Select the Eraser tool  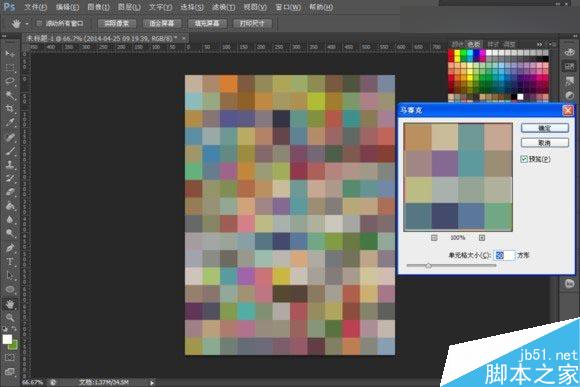tap(10, 192)
